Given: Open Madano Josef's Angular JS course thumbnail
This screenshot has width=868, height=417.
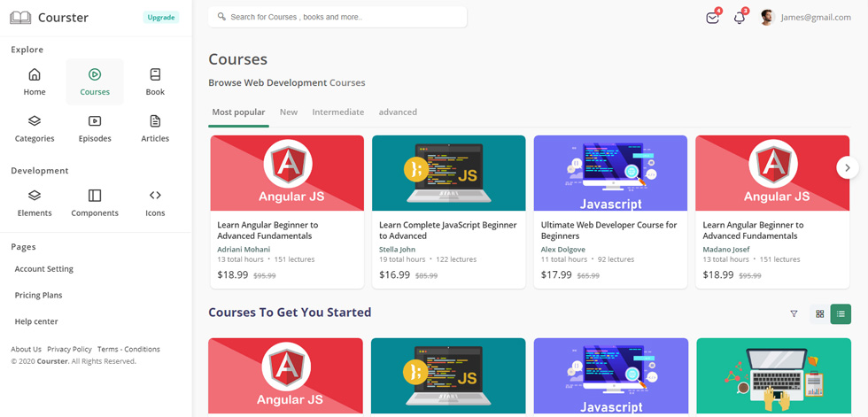Looking at the screenshot, I should [x=772, y=174].
